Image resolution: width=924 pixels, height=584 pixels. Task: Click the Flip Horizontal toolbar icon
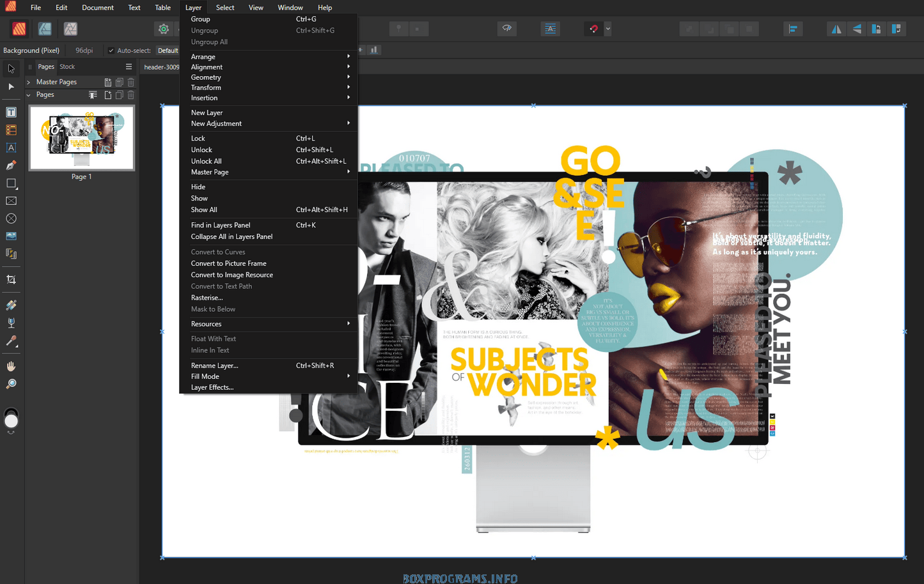(x=836, y=29)
